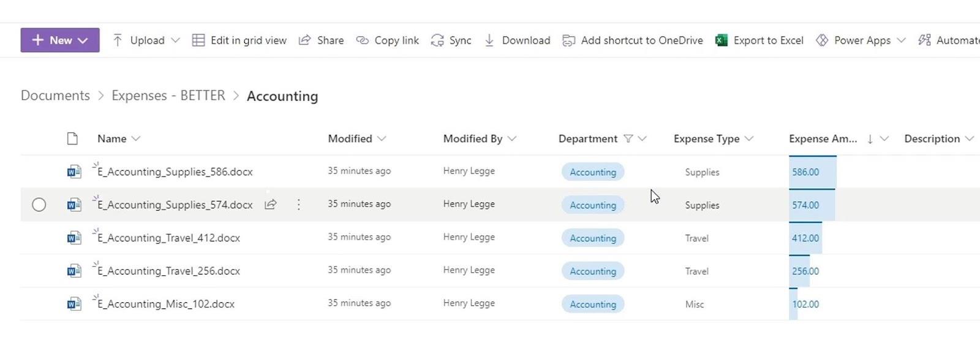This screenshot has height=342, width=980.
Task: Click Export to Excel label
Action: [x=769, y=40]
